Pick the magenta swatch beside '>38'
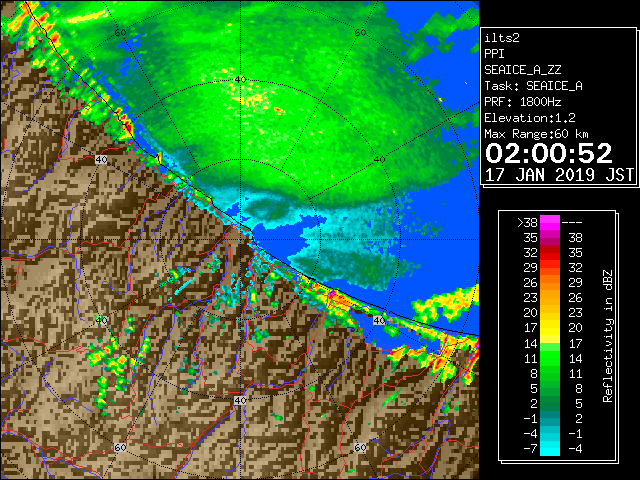This screenshot has width=640, height=480. coord(550,223)
